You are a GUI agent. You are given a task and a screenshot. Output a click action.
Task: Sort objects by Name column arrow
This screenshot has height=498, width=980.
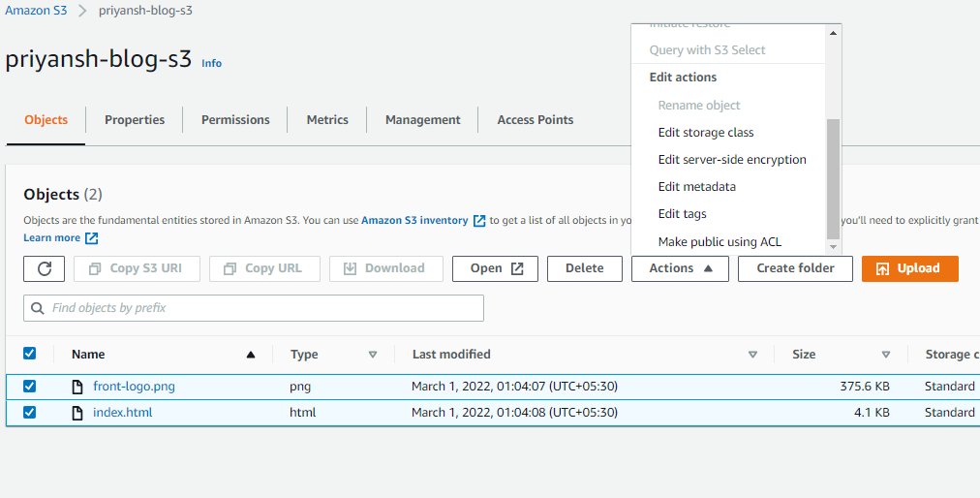pos(251,355)
